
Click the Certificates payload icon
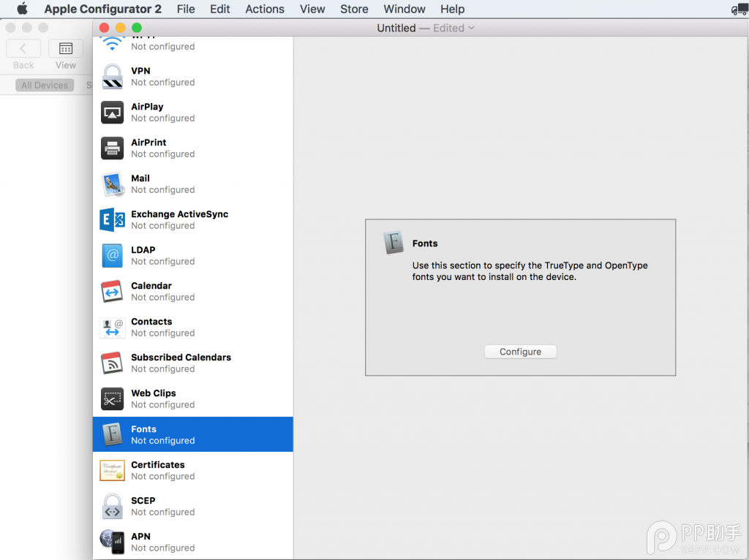(112, 470)
